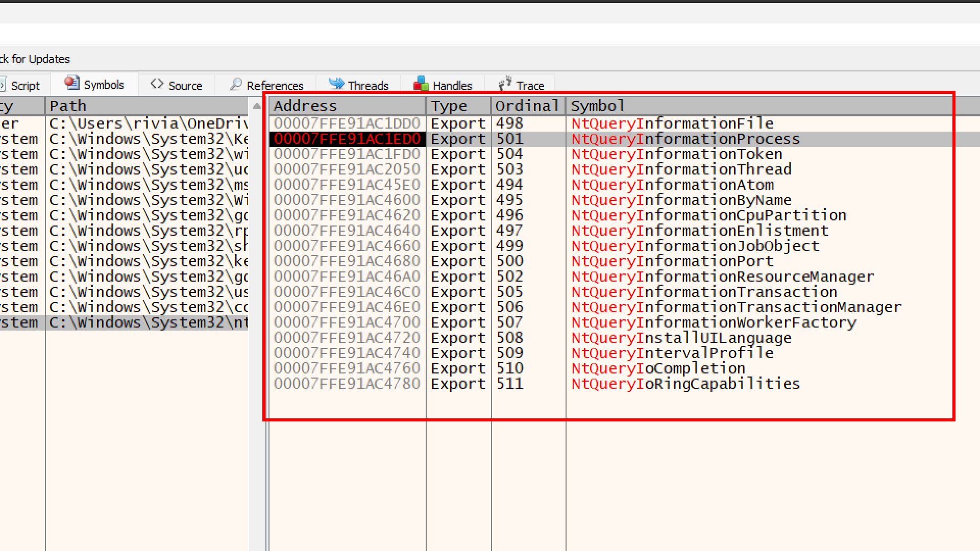Viewport: 980px width, 551px height.
Task: Select the NtQueryInformationToken export row
Action: [676, 154]
